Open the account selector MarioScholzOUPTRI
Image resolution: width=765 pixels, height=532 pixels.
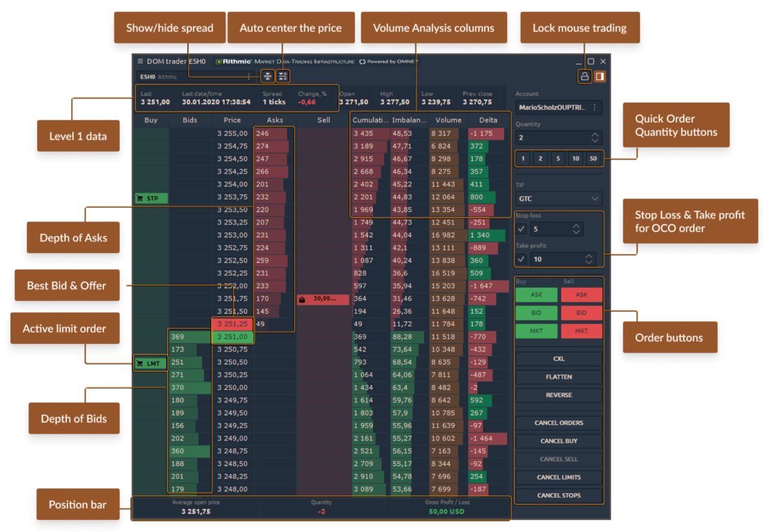559,108
